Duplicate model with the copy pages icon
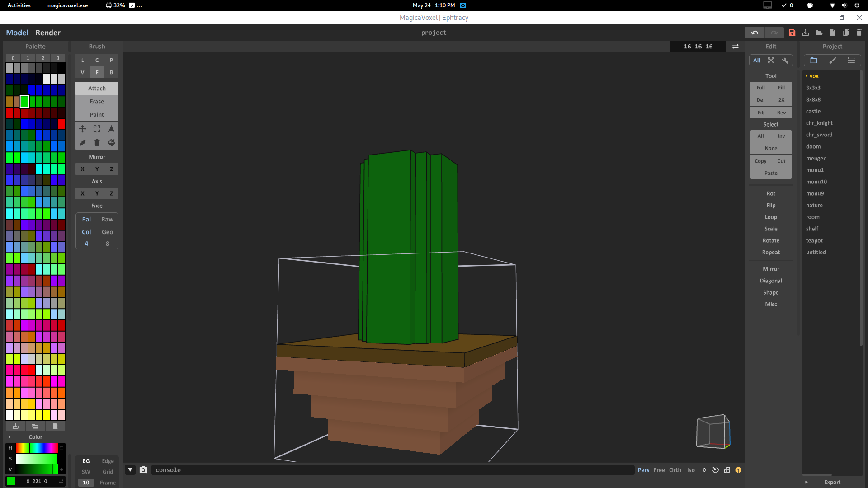 click(x=846, y=33)
